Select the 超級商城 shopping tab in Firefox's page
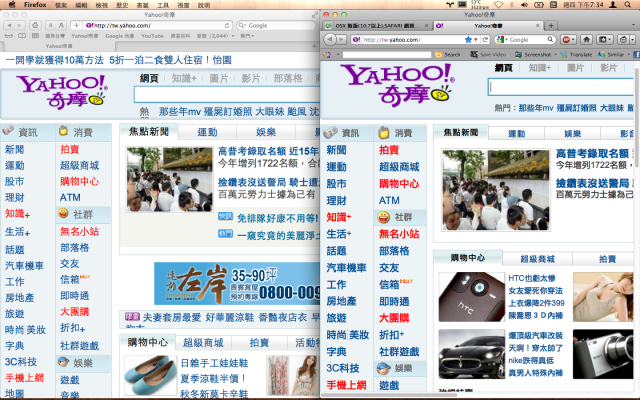The height and width of the screenshot is (400, 640). pos(538,259)
